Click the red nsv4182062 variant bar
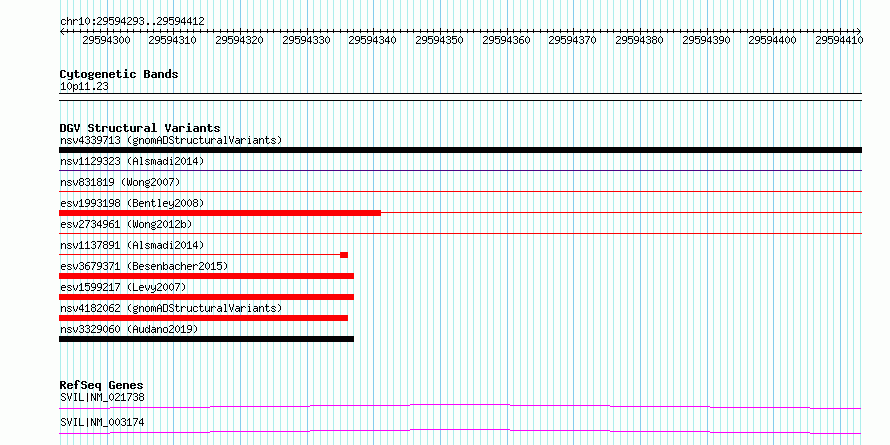Screen dimensions: 890x445 pos(203,318)
